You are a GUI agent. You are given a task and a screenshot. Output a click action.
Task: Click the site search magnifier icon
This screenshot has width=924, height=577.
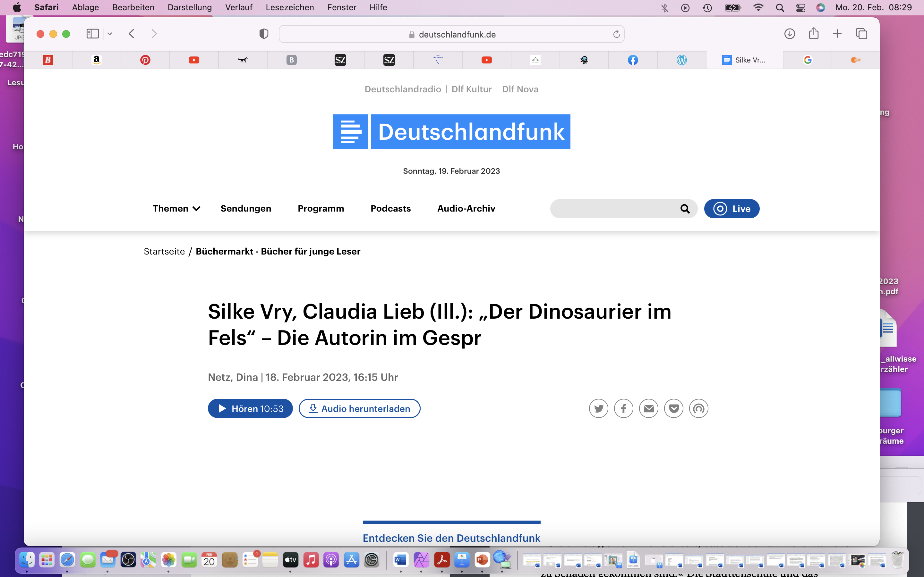click(x=685, y=209)
